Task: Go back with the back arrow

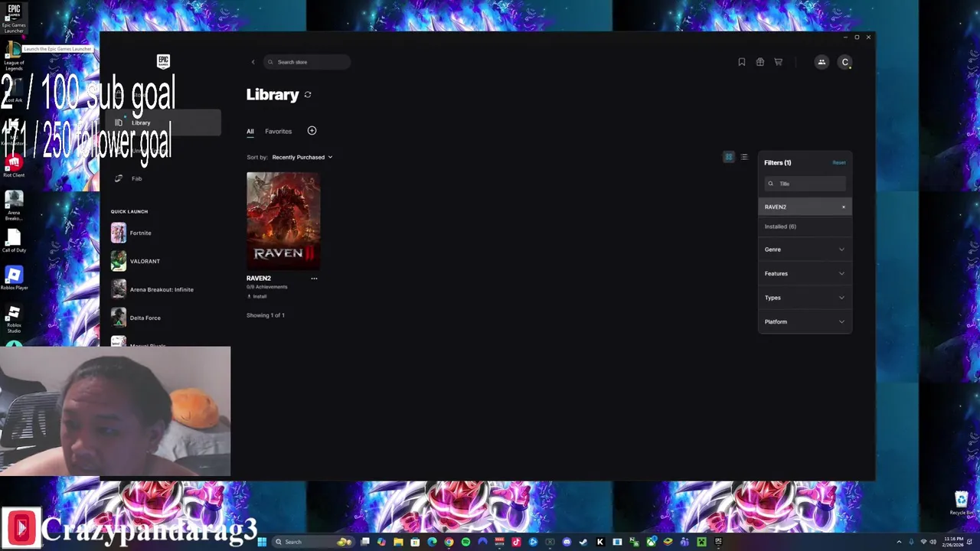Action: (x=253, y=62)
